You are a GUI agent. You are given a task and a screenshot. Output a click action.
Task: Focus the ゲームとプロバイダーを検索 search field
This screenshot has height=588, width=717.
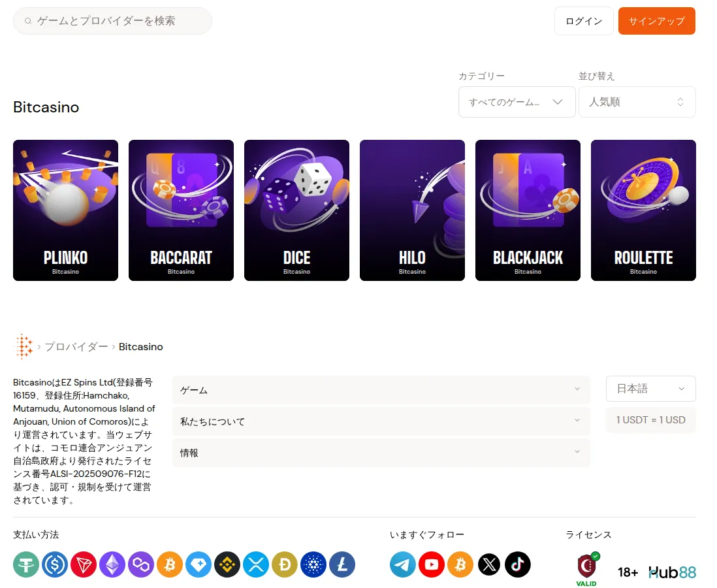click(112, 21)
